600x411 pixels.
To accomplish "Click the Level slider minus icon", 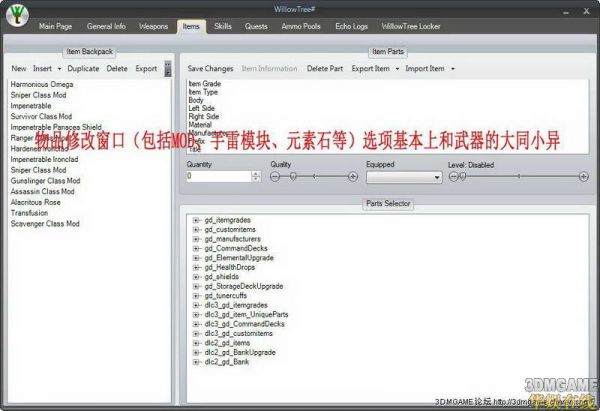I will (x=453, y=176).
